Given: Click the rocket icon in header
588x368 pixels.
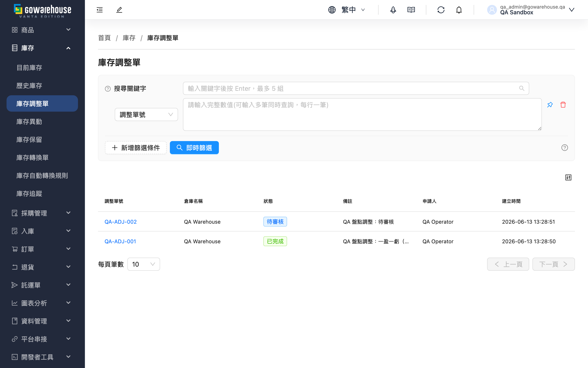Looking at the screenshot, I should tap(393, 10).
